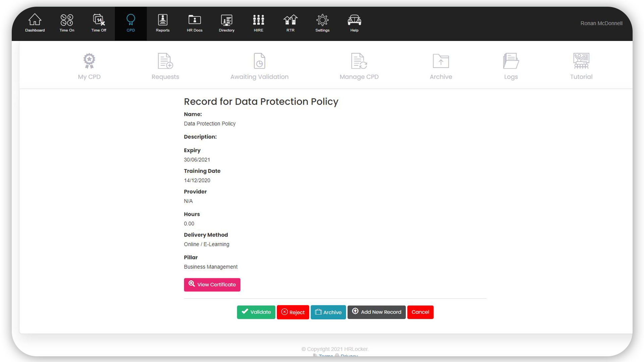Click the Tutorial presentation icon
Viewport: 644px width, 362px height.
tap(581, 61)
